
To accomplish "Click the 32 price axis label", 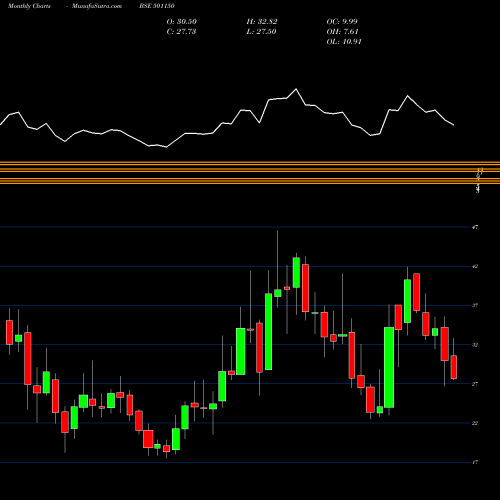I will point(475,345).
